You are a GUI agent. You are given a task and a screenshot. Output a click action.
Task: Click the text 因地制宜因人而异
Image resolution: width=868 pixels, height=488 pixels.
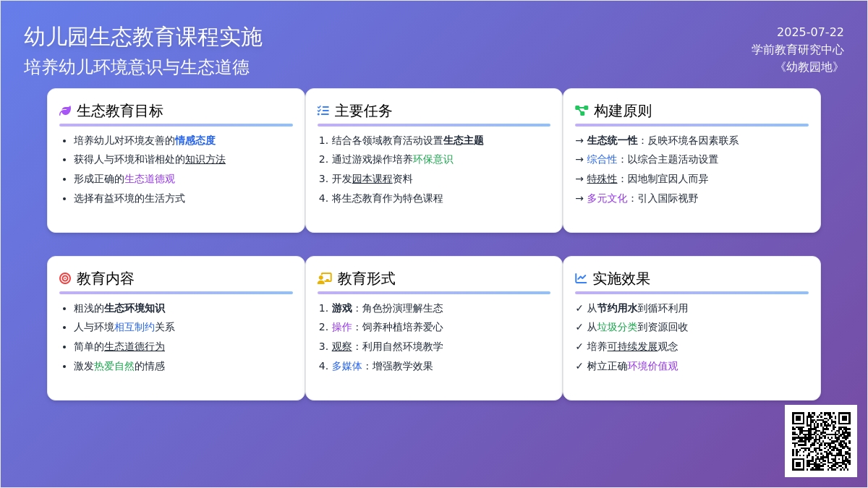[x=668, y=179]
